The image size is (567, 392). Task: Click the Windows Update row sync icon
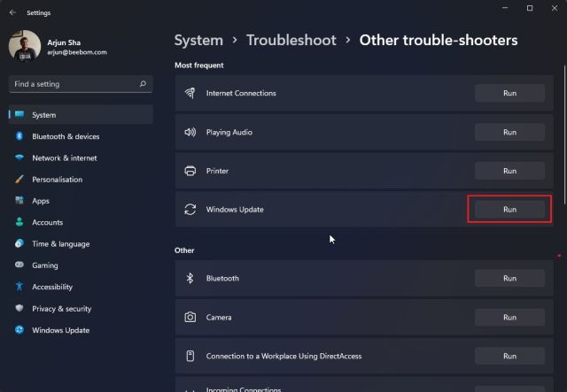point(190,210)
